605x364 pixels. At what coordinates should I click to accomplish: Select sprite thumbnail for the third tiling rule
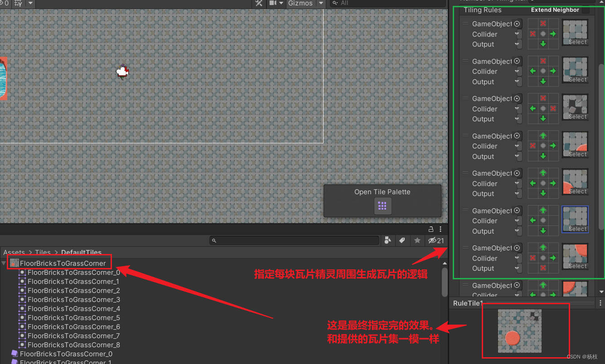coord(575,107)
